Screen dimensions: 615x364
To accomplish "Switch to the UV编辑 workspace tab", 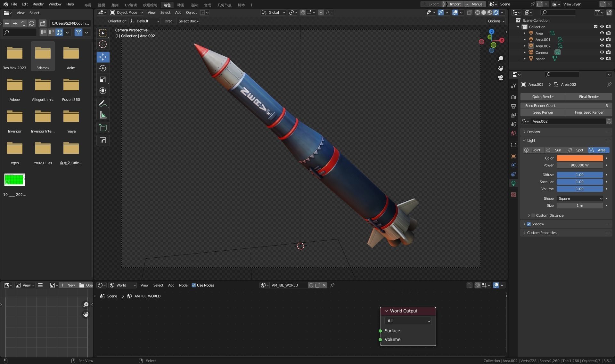I will [131, 5].
